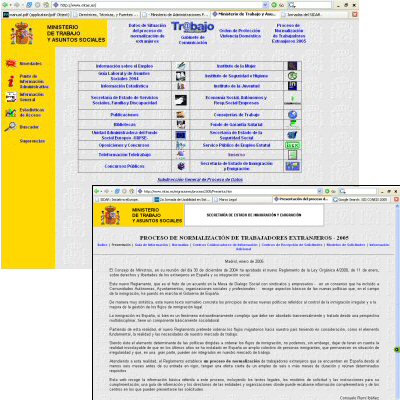400x400 pixels.
Task: Click the Concursos Públicos row icon
Action: point(181,166)
